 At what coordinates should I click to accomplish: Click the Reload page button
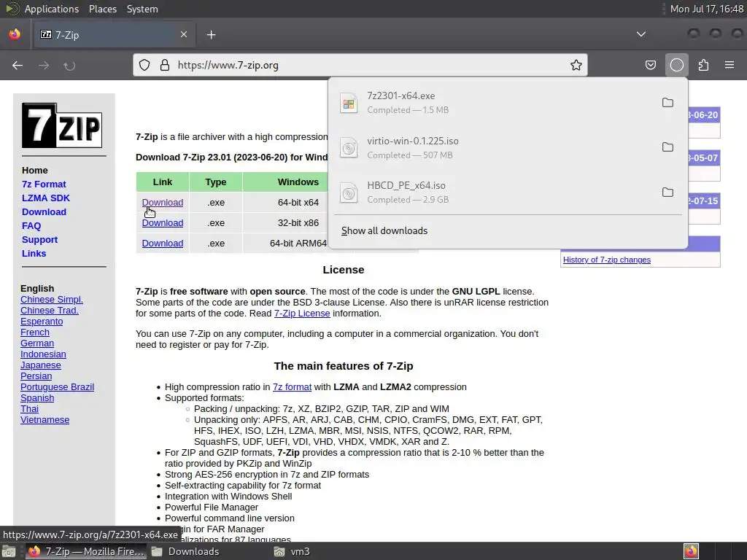pos(69,65)
